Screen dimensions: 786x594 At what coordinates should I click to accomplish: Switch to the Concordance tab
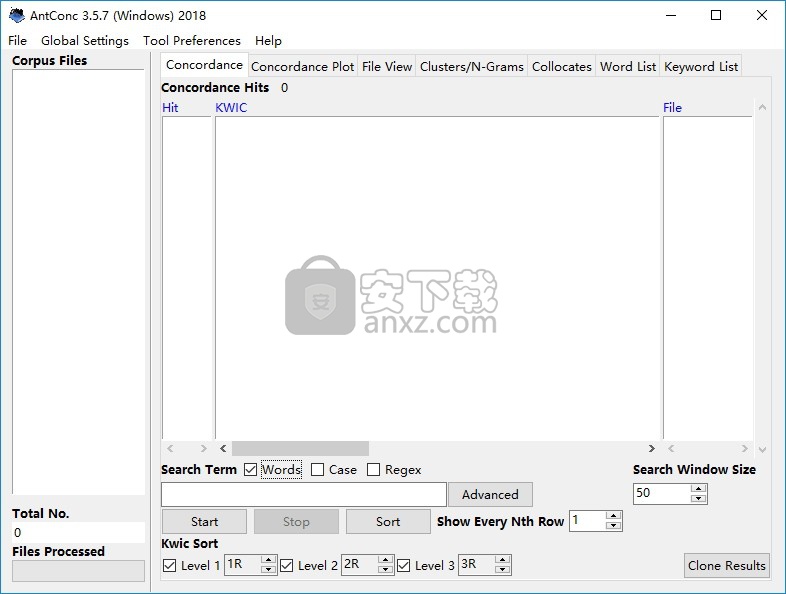point(204,65)
